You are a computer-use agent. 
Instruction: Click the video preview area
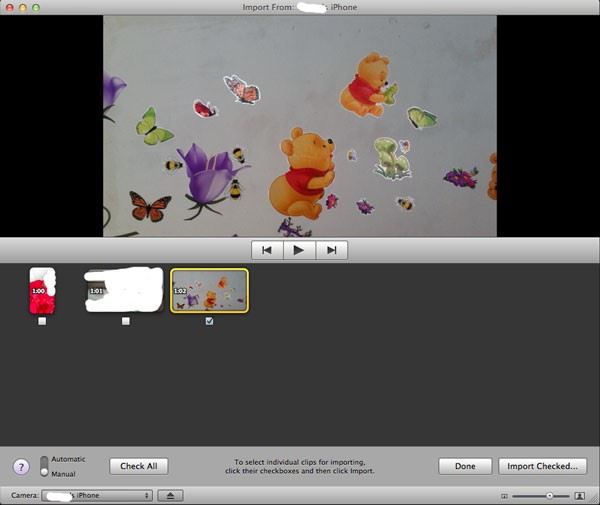(300, 126)
